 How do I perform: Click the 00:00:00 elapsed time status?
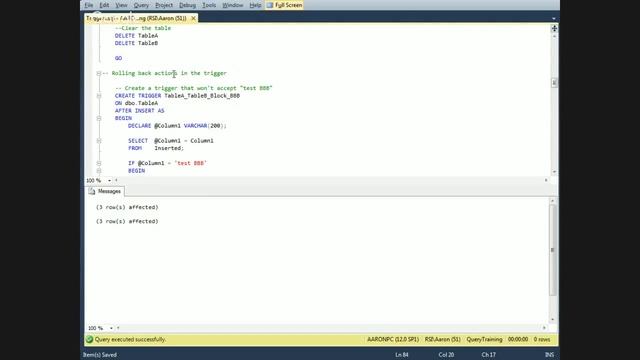pos(518,340)
